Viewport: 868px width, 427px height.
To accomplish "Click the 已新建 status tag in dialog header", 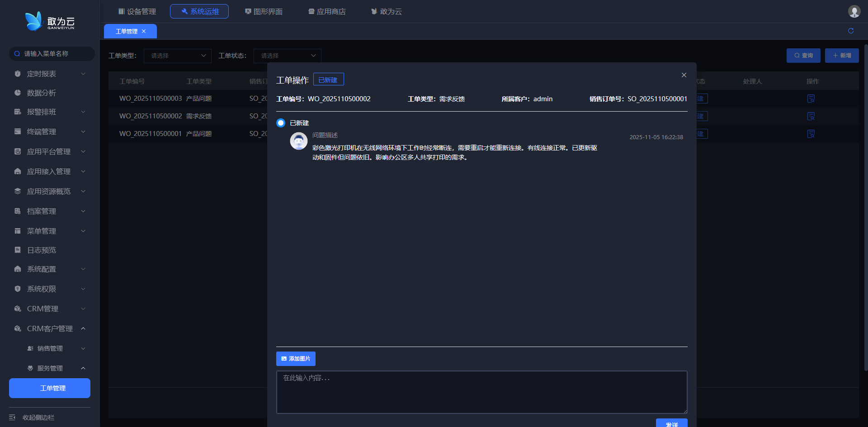I will (329, 80).
